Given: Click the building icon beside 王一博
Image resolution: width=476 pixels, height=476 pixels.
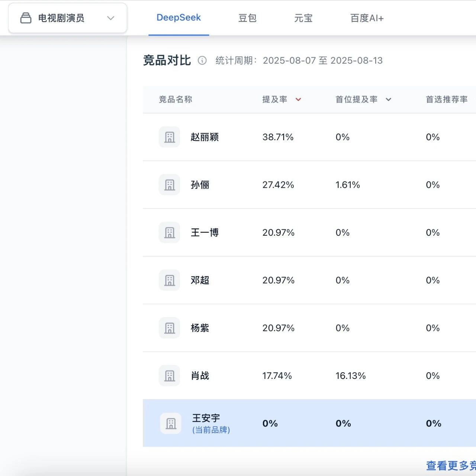Looking at the screenshot, I should click(170, 232).
